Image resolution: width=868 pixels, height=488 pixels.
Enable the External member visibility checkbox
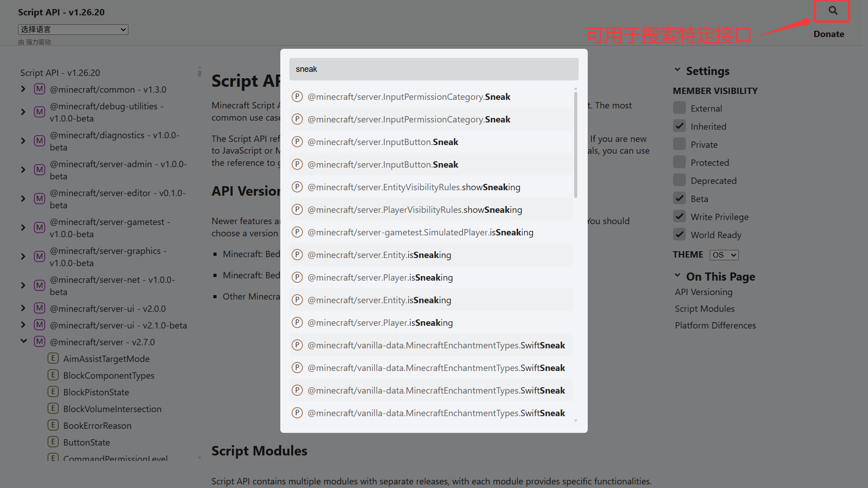click(679, 108)
